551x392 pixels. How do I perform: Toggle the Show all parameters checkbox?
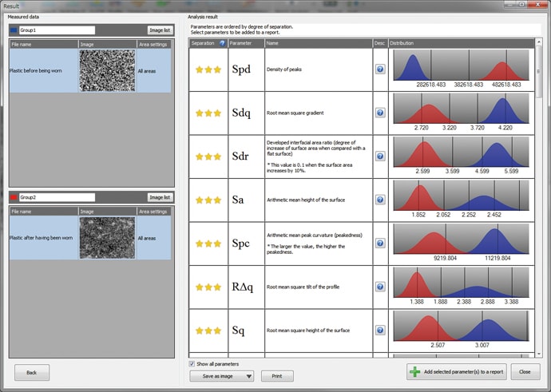click(192, 364)
